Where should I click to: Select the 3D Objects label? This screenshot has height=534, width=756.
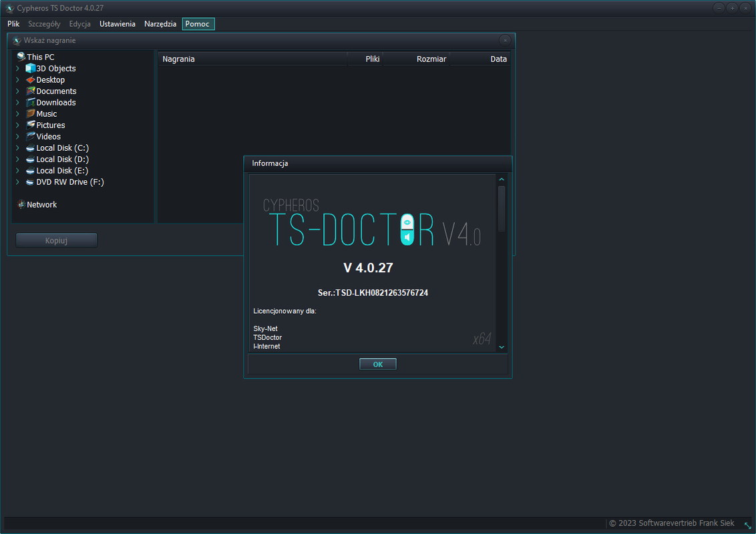point(56,69)
